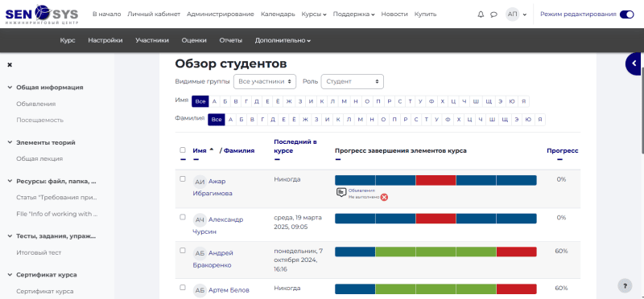The image size is (644, 299).
Task: Open the Поддержка dropdown menu
Action: click(x=353, y=14)
